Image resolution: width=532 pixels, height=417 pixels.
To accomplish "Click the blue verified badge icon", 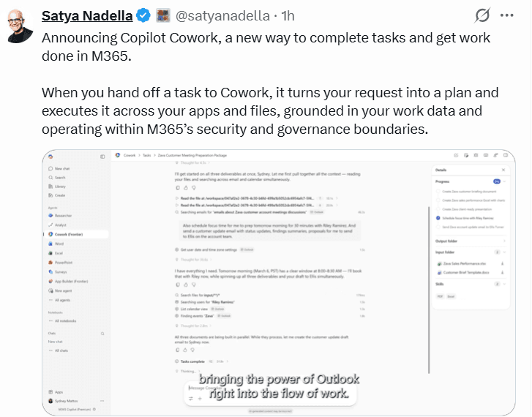I will coord(143,15).
